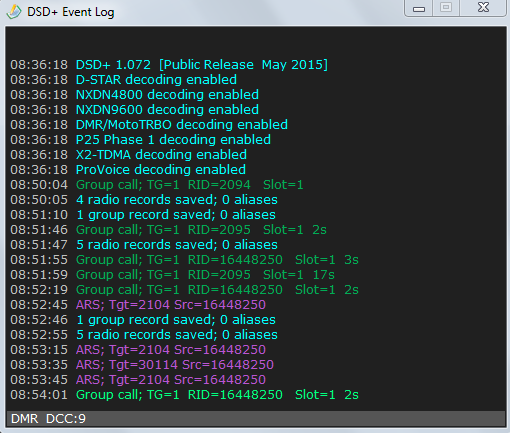The width and height of the screenshot is (510, 433).
Task: Select the 17s Group call RID=2095 entry
Action: pyautogui.click(x=172, y=275)
